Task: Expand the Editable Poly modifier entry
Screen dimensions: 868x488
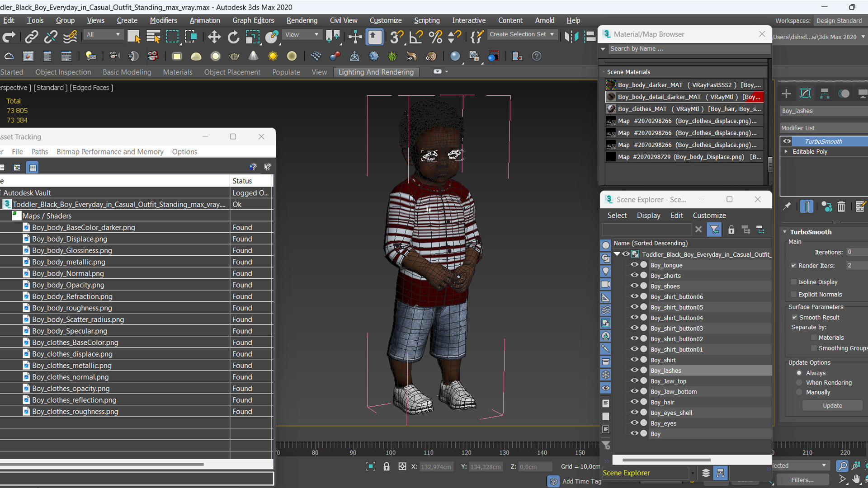Action: coord(786,151)
